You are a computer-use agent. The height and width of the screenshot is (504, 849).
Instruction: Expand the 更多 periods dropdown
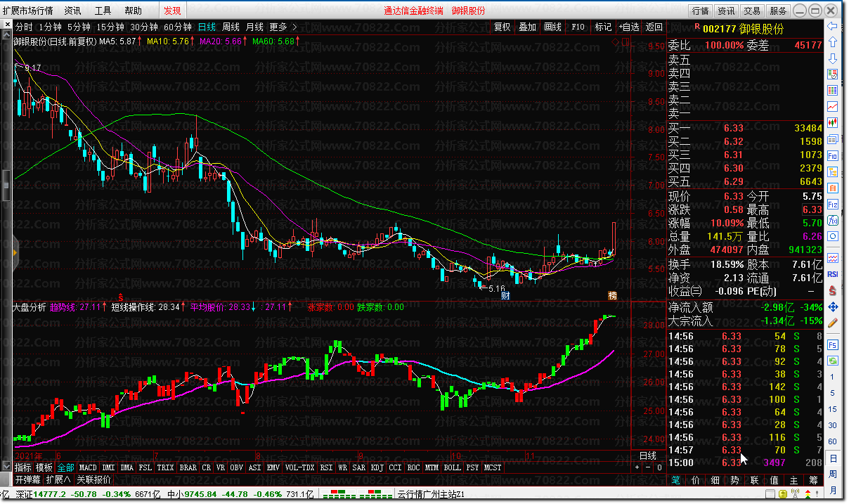283,27
